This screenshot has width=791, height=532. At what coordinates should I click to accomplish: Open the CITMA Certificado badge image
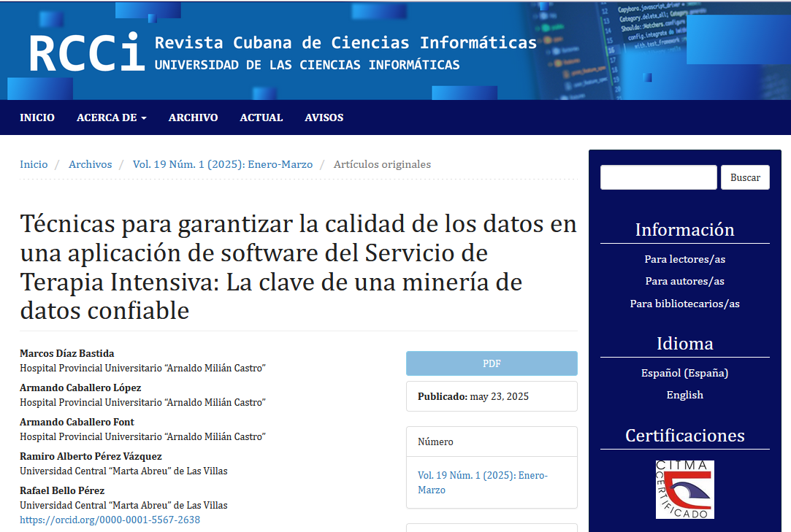[684, 490]
